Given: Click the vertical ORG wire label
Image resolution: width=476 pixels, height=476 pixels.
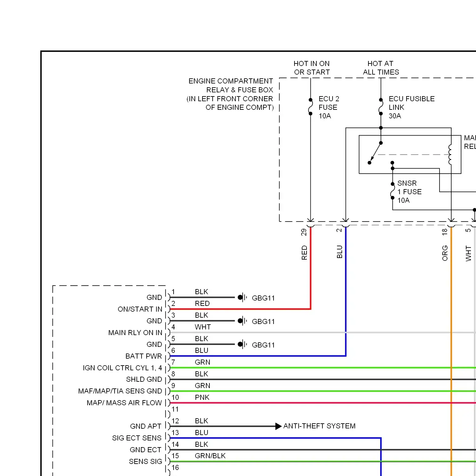Looking at the screenshot, I should (x=445, y=253).
